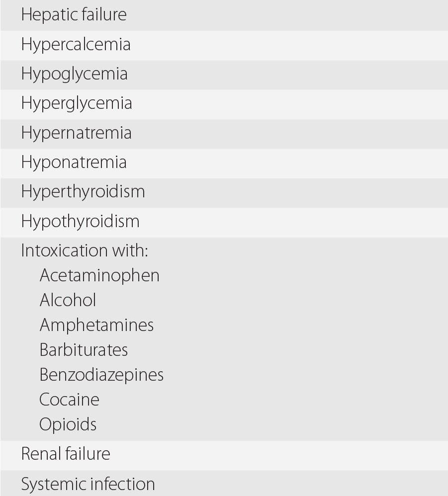Select Benzodiazepines in the list

click(x=101, y=375)
